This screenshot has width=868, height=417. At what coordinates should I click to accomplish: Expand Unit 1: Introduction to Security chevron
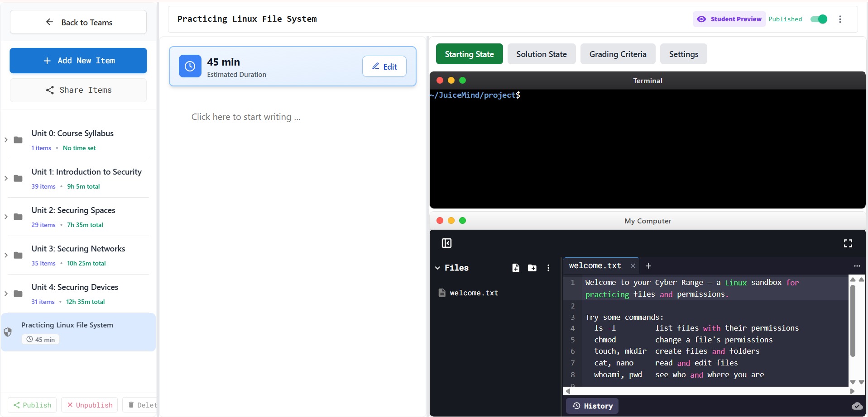[6, 178]
